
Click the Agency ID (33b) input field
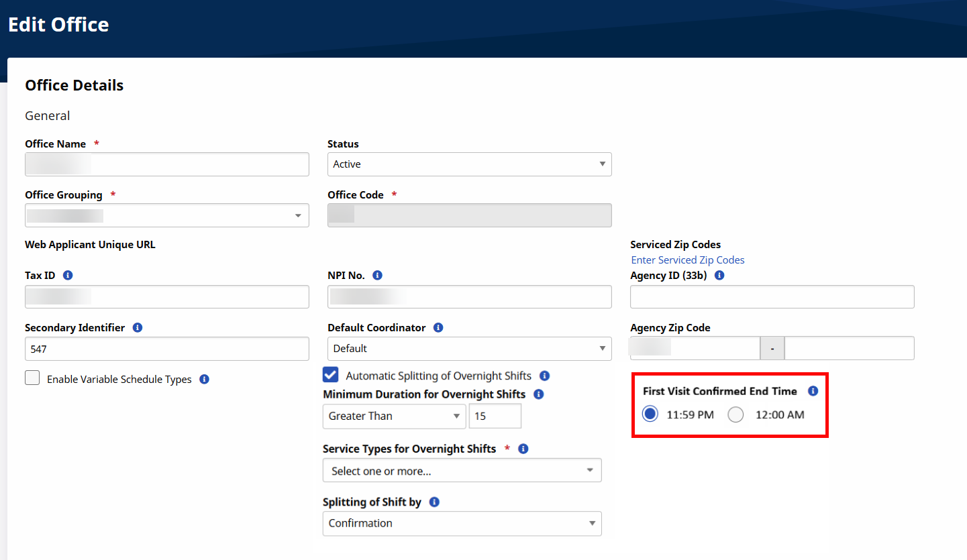point(772,297)
